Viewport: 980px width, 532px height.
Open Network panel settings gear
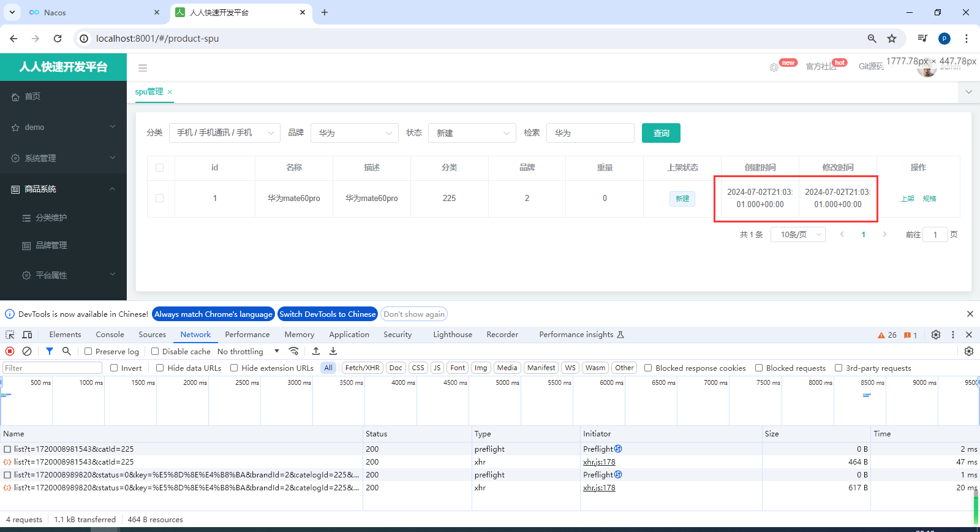point(969,351)
